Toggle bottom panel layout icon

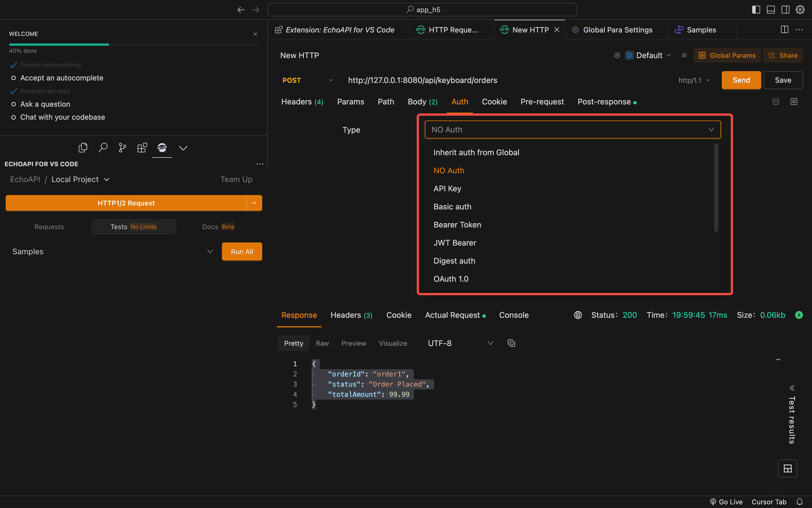pos(771,10)
